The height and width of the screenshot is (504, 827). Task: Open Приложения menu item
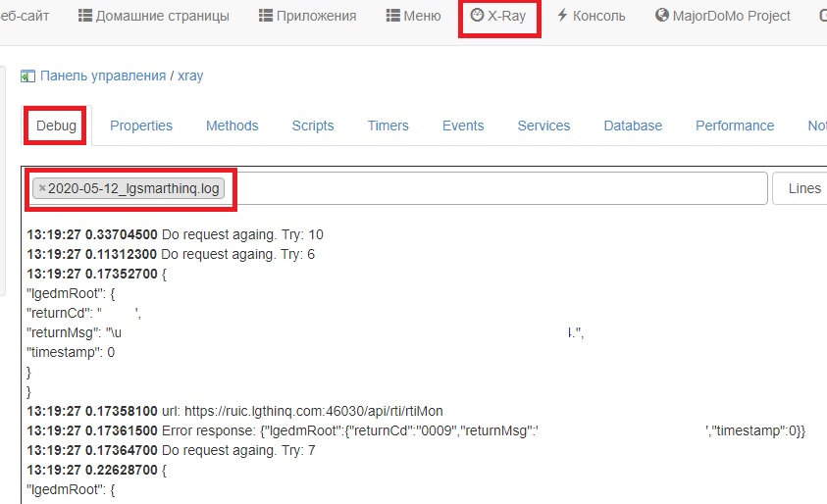(x=307, y=16)
